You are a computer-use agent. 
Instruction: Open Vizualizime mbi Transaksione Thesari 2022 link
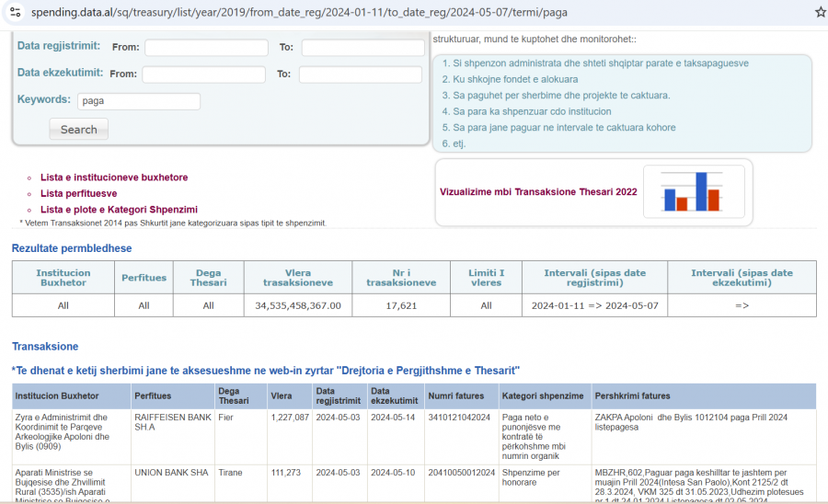click(x=538, y=192)
